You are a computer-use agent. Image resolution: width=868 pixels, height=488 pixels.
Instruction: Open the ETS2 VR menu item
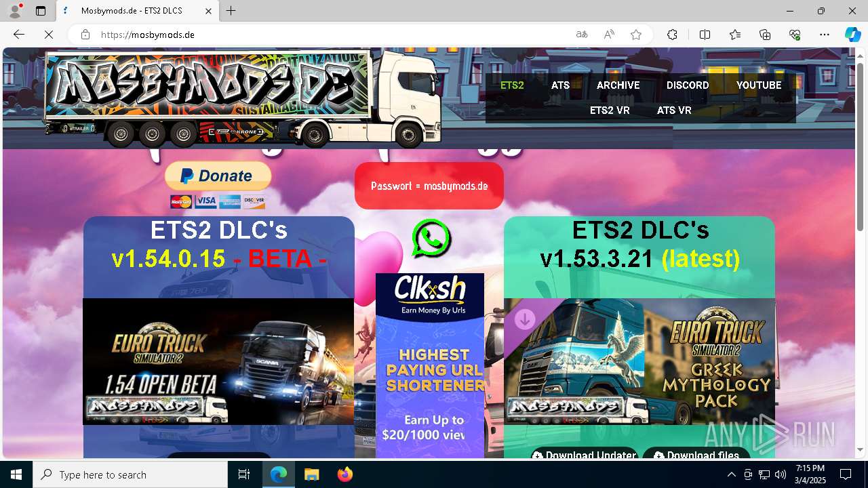pos(610,110)
